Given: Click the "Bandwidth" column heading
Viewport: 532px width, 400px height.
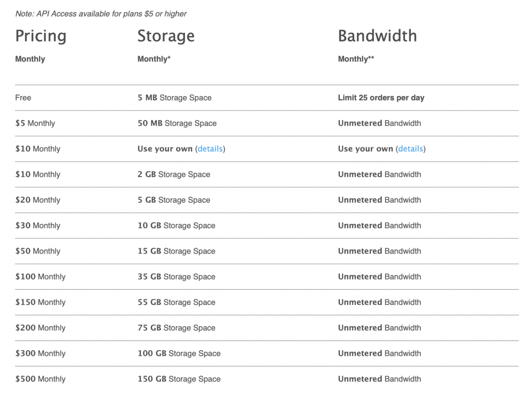Looking at the screenshot, I should tap(377, 36).
